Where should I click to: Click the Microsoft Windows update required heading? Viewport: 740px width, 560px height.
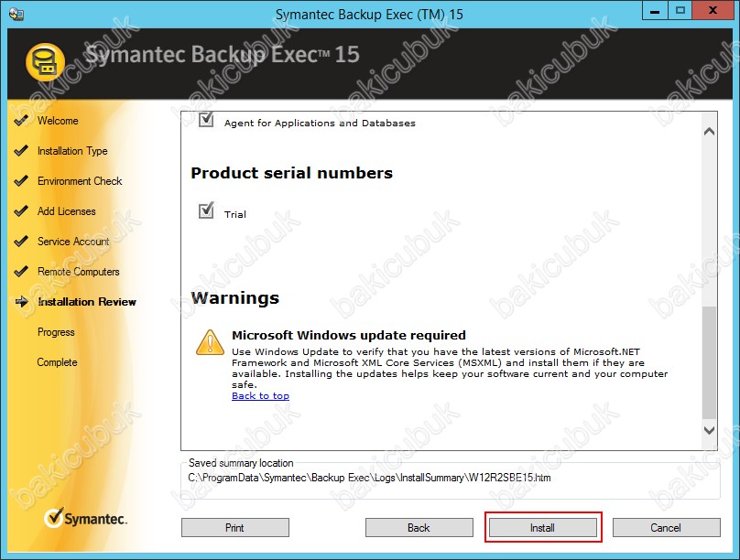pyautogui.click(x=349, y=335)
